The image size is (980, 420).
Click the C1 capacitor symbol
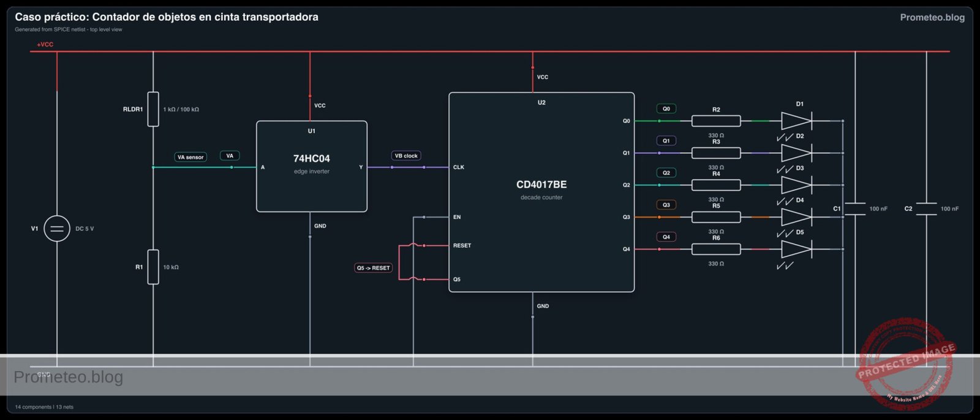855,209
